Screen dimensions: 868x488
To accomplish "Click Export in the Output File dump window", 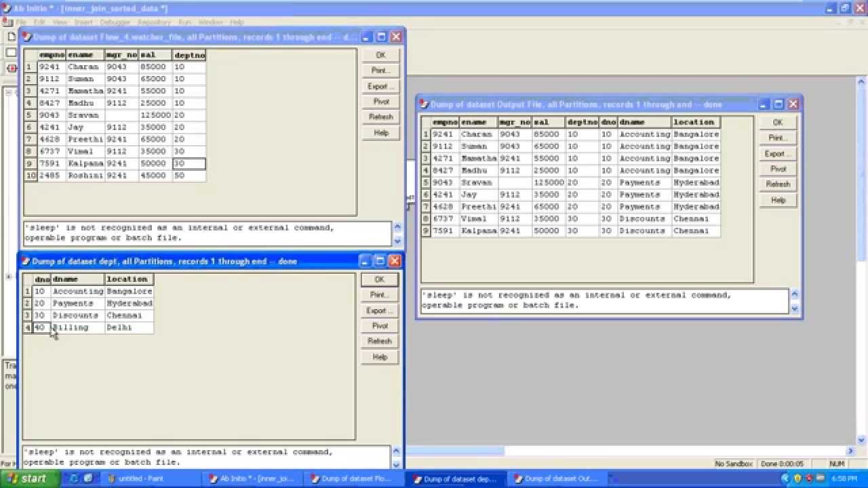I will pyautogui.click(x=778, y=154).
